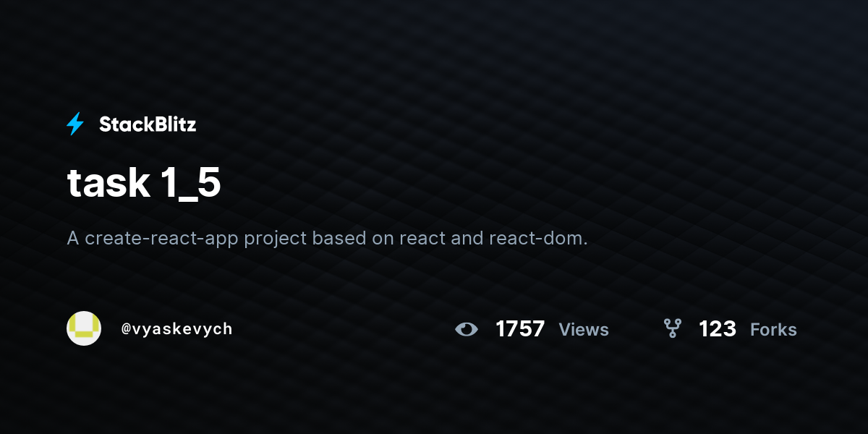Click the fork icon beside 123
The width and height of the screenshot is (868, 434).
pyautogui.click(x=673, y=329)
